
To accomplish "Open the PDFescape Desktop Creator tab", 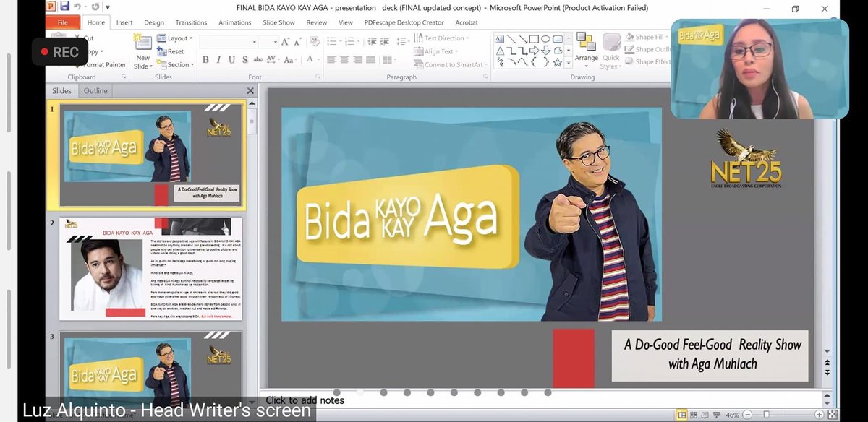I will 404,22.
